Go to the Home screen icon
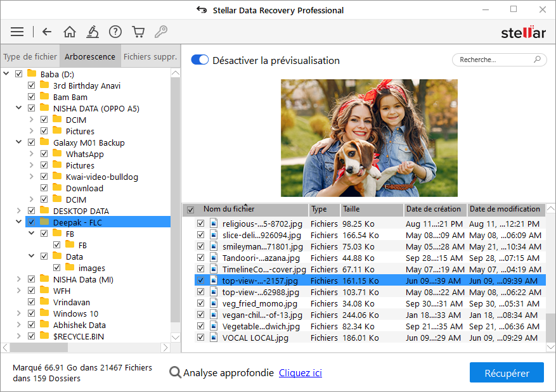Viewport: 556px width, 392px height. (70, 32)
